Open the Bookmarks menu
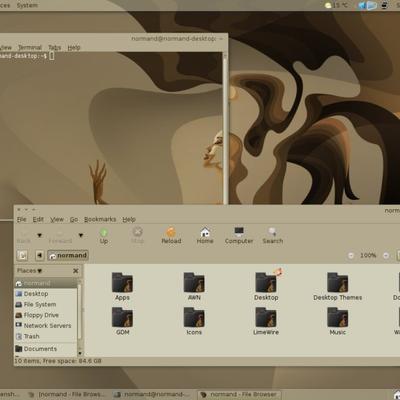 click(100, 219)
